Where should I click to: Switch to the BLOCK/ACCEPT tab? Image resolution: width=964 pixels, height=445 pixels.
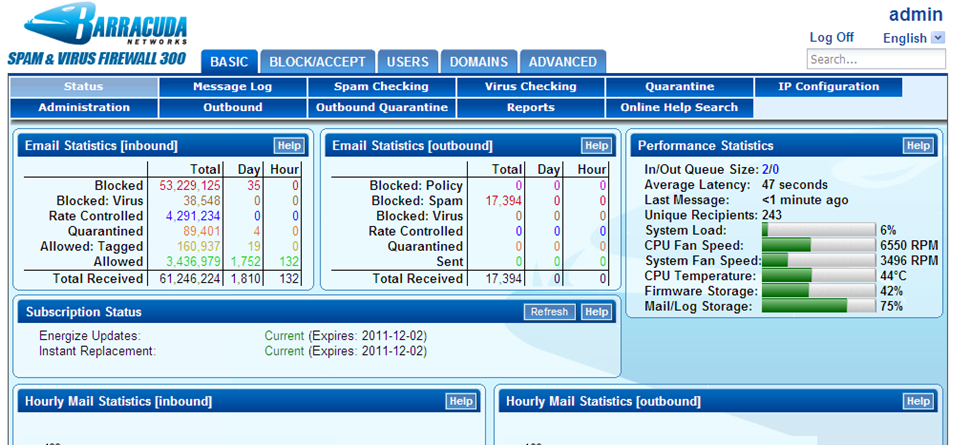[x=319, y=62]
